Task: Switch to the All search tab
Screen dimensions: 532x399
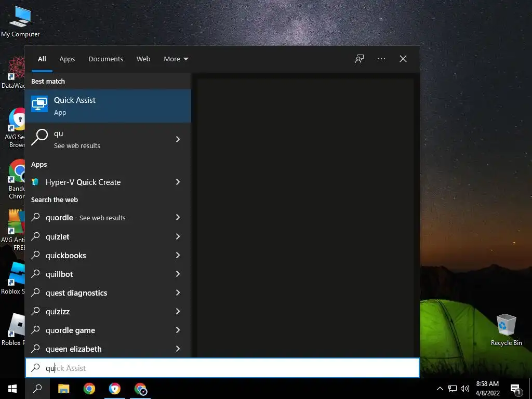Action: [x=42, y=59]
